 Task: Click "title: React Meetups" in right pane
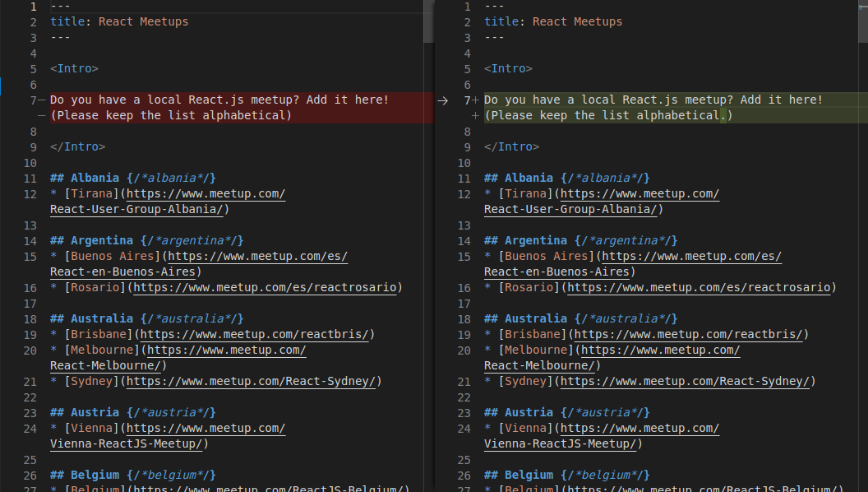point(553,21)
